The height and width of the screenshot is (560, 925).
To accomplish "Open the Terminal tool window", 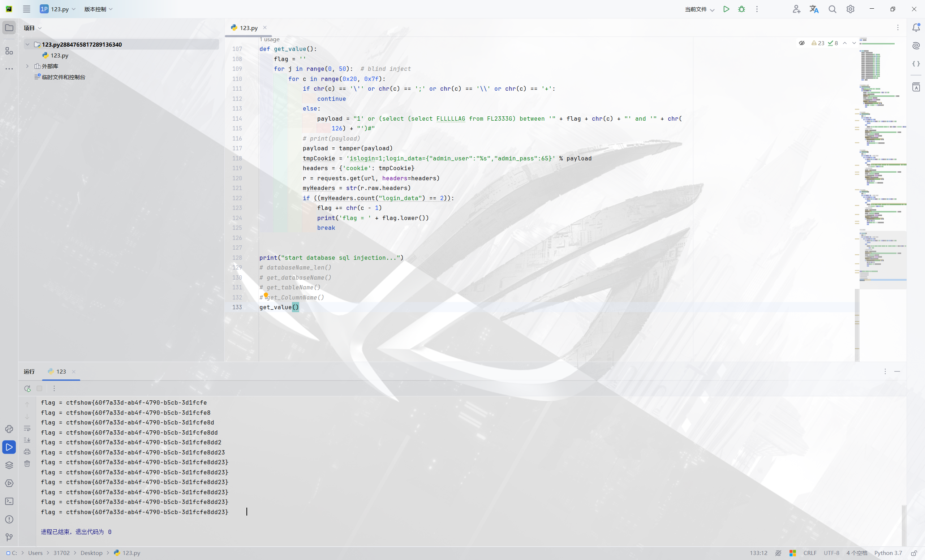I will (x=9, y=501).
